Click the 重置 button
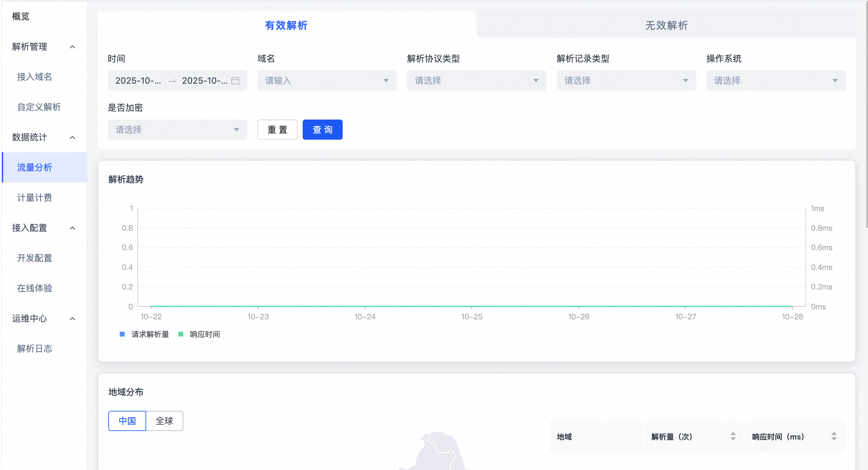Screen dimensions: 868x470 coord(277,130)
